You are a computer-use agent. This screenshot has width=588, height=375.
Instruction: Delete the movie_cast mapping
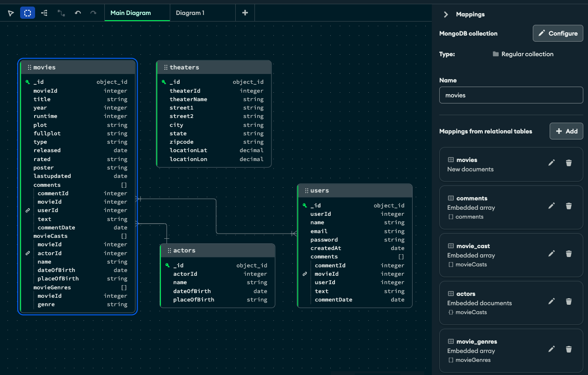click(x=569, y=254)
